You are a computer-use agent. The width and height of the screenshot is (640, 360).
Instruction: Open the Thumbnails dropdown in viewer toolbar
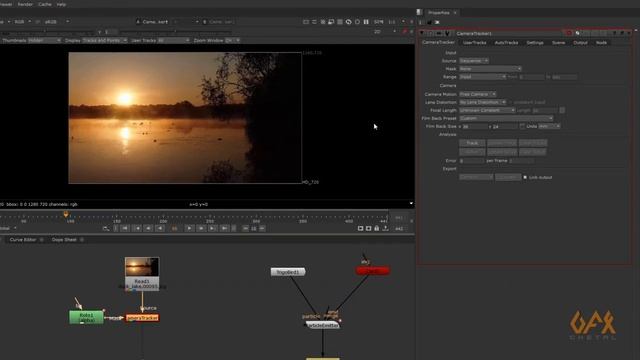tap(44, 40)
